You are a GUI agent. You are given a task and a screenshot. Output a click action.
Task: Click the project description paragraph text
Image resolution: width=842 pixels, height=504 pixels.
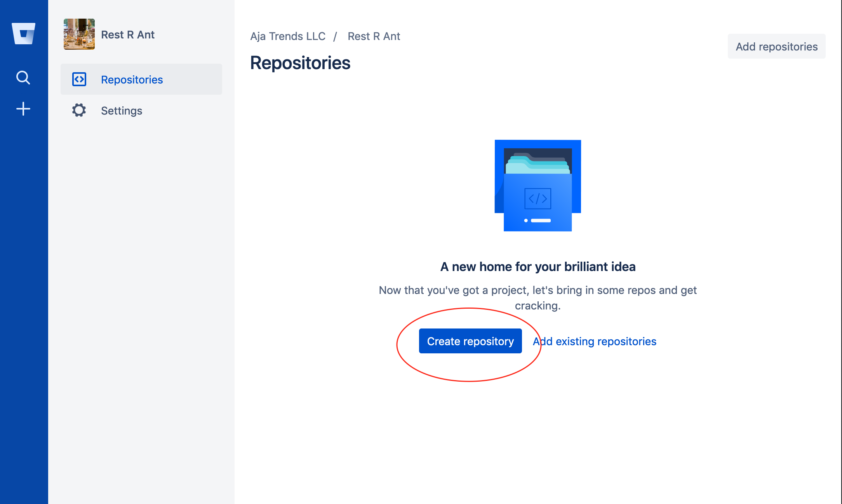[538, 298]
